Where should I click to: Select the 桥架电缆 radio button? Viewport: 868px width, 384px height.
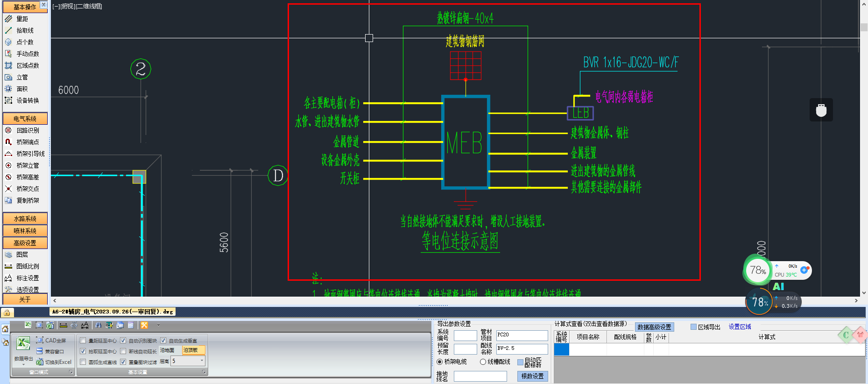tap(439, 362)
